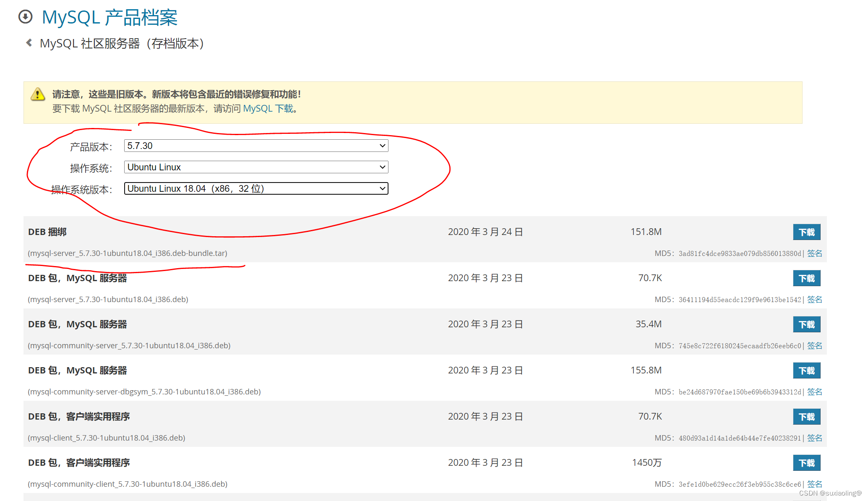
Task: Open the 产品版本 dropdown showing 5.7.30
Action: tap(256, 146)
